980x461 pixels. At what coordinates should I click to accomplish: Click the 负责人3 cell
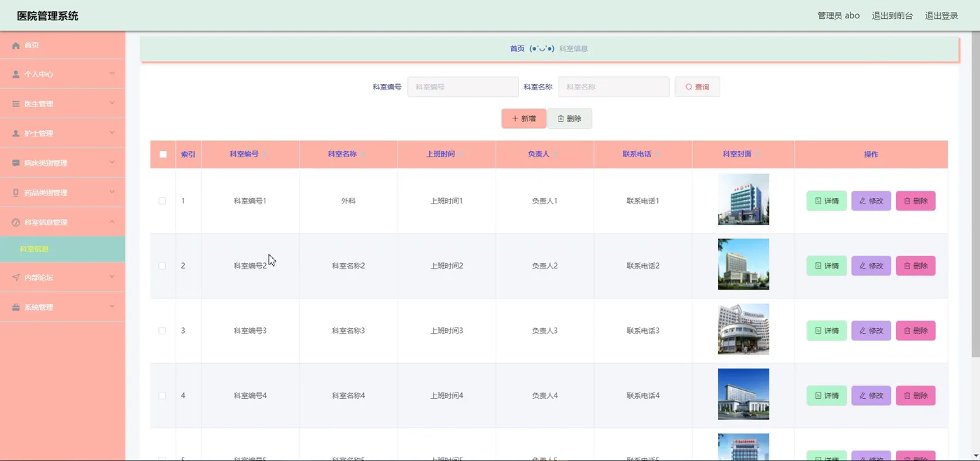tap(545, 331)
